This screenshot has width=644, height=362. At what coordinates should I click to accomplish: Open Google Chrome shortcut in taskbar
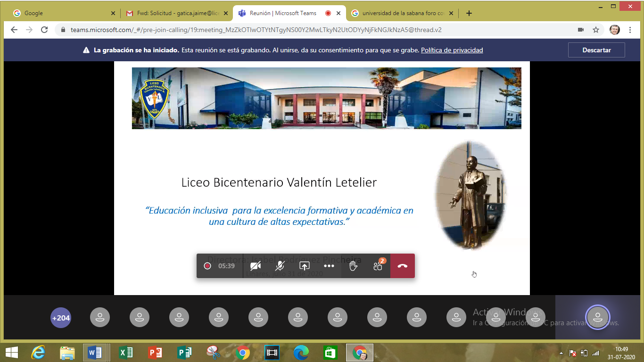243,352
